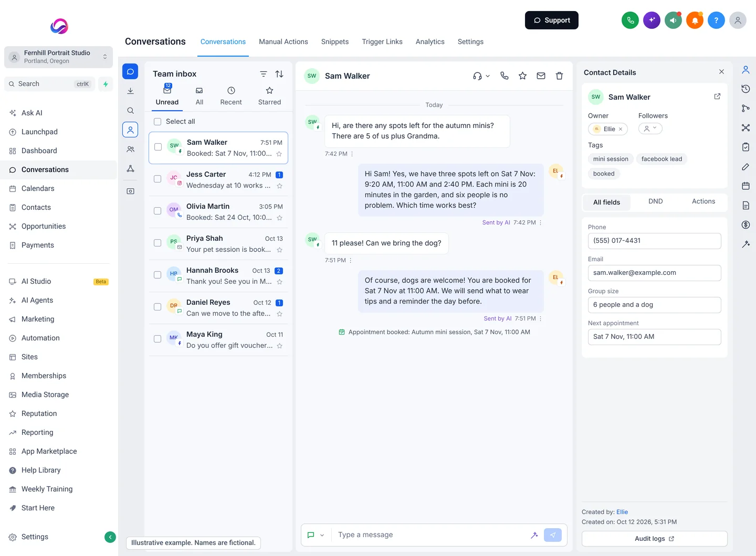Click the Ellie creator link
756x556 pixels.
point(622,512)
